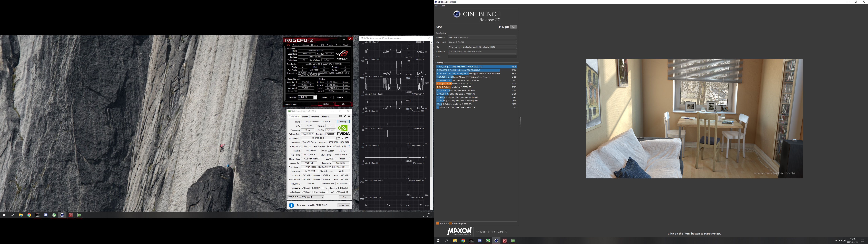Image resolution: width=868 pixels, height=244 pixels.
Task: Open the About tab in CPU-Z
Action: [345, 45]
